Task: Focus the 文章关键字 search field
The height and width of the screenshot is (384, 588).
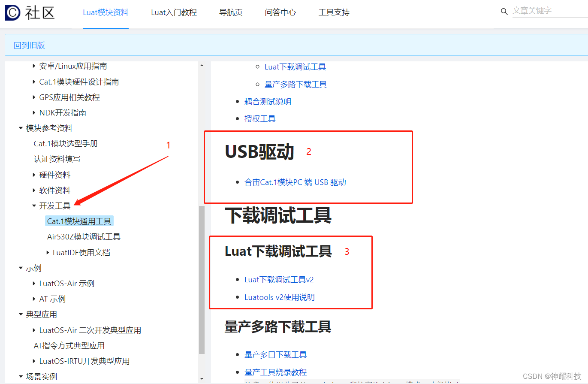Action: (x=550, y=11)
